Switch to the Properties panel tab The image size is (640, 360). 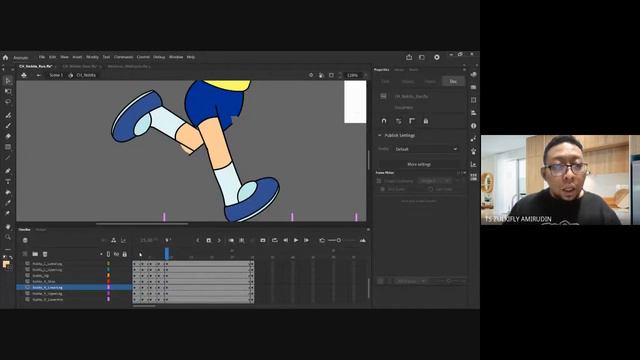381,70
